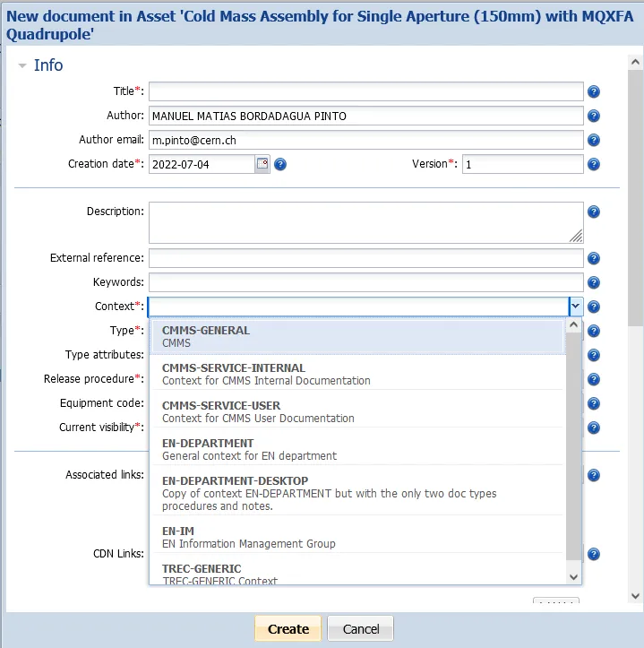Click into the Author email field
Screen dimensions: 644x648
click(x=366, y=140)
